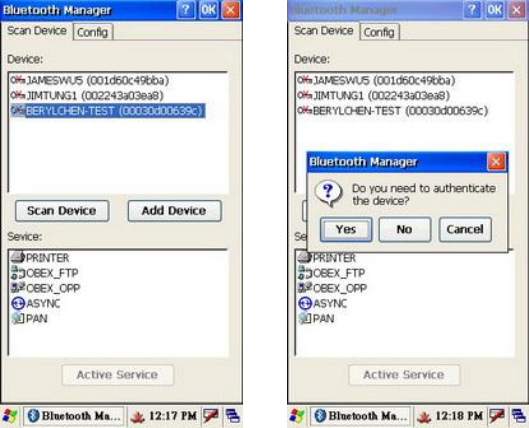Click Scan Device button in left window
The height and width of the screenshot is (428, 529).
coord(62,211)
